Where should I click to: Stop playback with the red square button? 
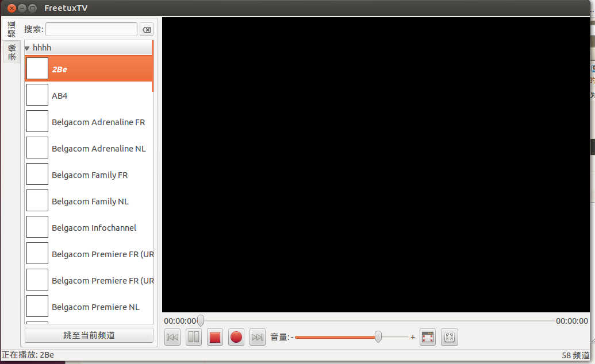click(x=215, y=337)
